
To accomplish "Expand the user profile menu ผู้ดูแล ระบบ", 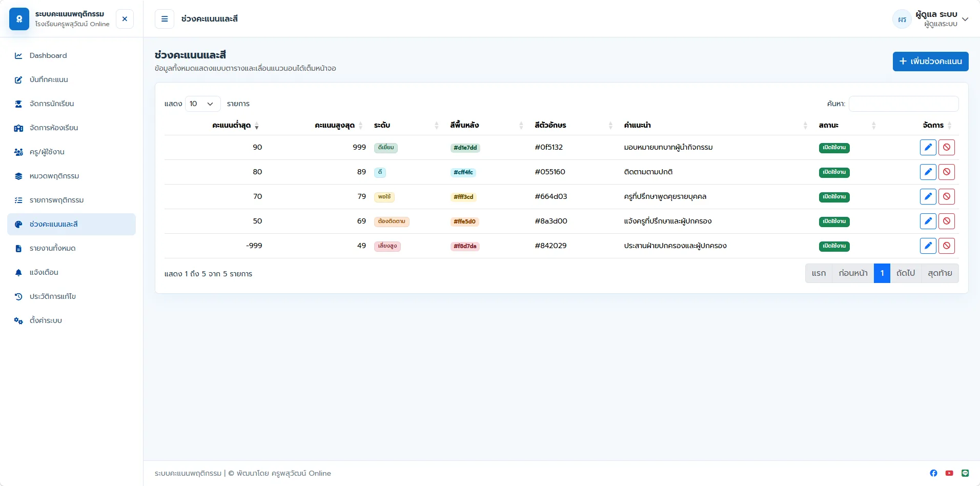I will coord(931,19).
